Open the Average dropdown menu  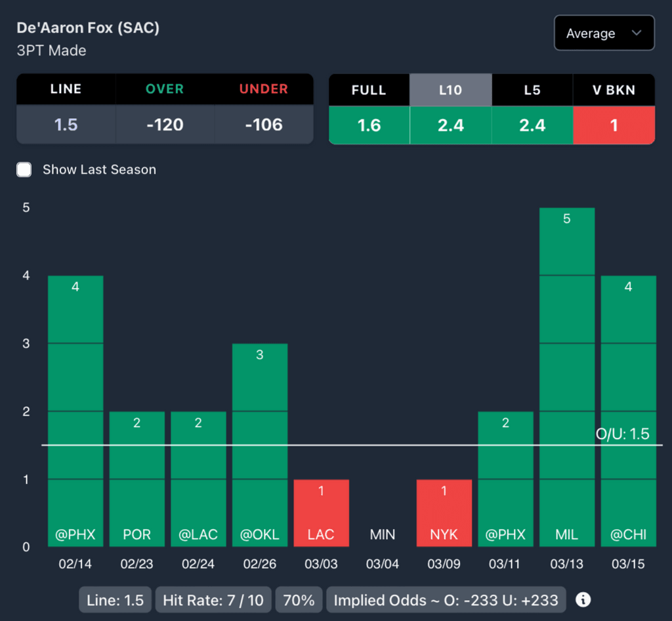tap(604, 33)
